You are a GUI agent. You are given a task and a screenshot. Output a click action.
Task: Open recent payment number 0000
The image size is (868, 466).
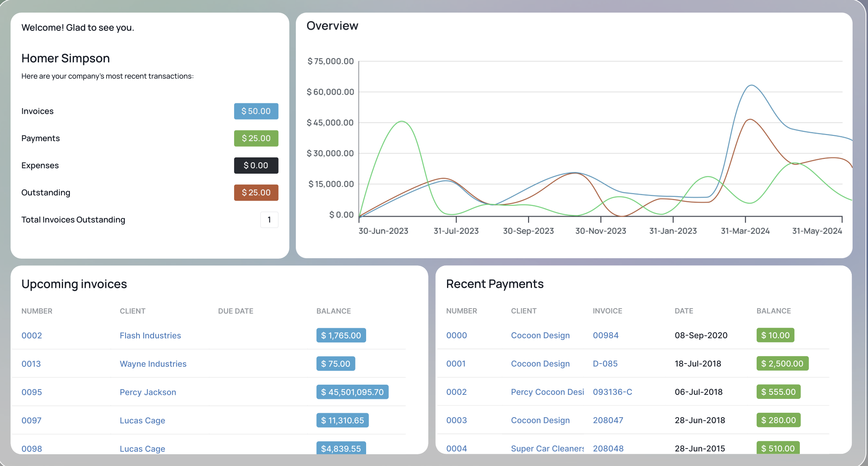click(x=456, y=335)
